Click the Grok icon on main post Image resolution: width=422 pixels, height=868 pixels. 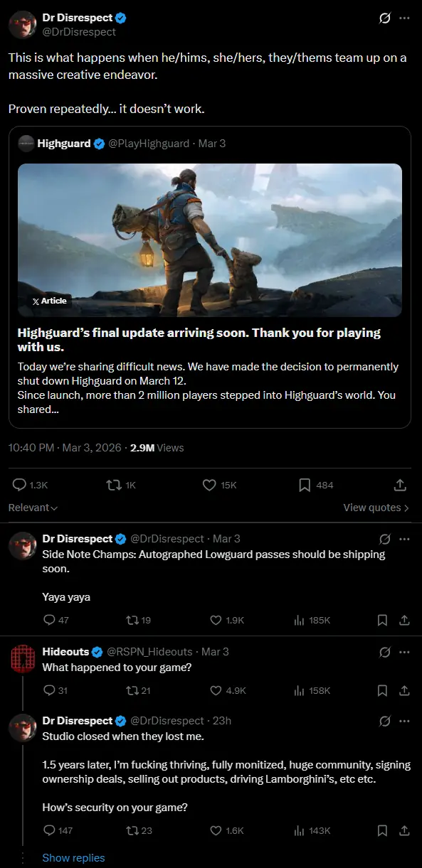tap(385, 18)
